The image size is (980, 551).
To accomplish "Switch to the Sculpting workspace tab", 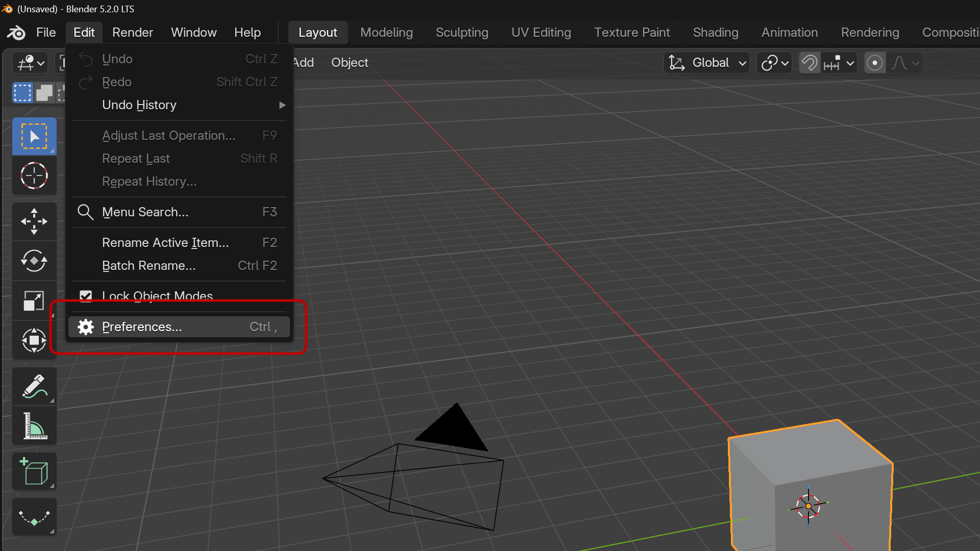I will click(462, 32).
